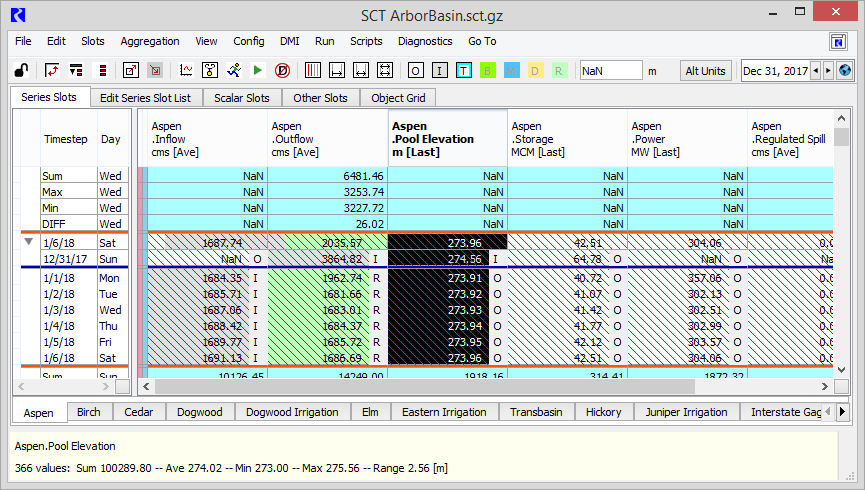Click the globe icon beside date

coord(845,71)
